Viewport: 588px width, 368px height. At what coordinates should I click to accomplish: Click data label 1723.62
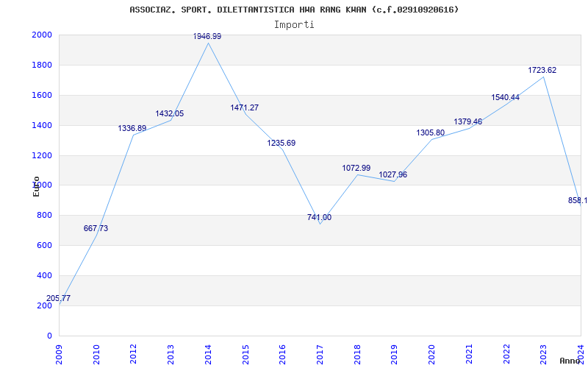click(542, 70)
